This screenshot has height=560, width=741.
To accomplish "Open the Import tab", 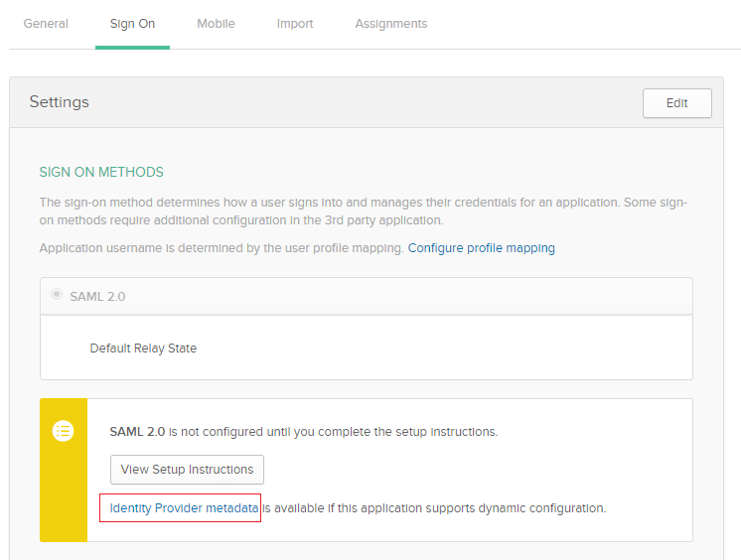I will click(295, 24).
